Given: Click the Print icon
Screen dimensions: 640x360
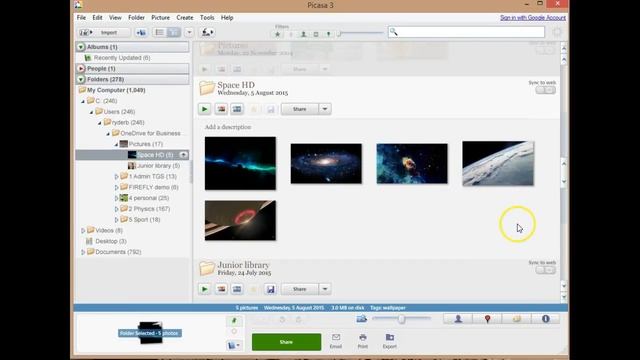Looking at the screenshot, I should click(362, 341).
